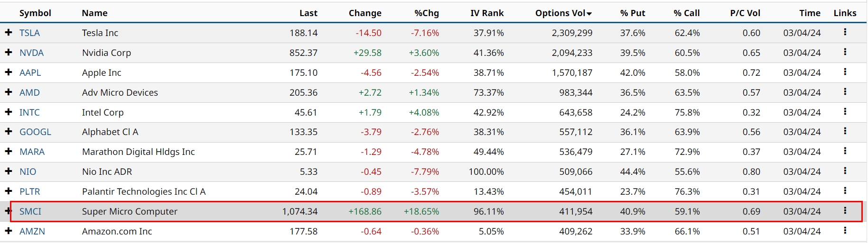Open three-dot menu for MARA row
Image resolution: width=868 pixels, height=243 pixels.
845,151
